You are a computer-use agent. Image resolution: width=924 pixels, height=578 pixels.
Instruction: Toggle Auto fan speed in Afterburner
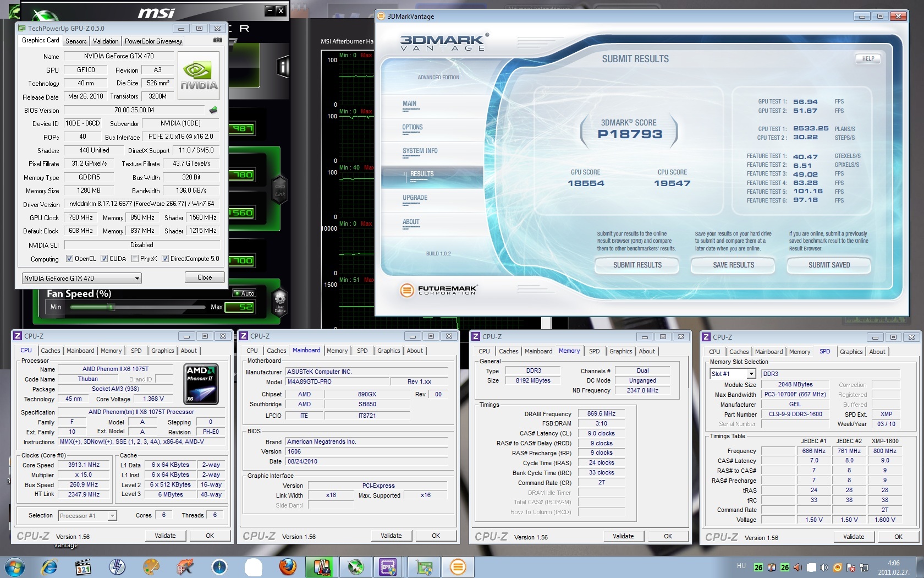[x=244, y=293]
